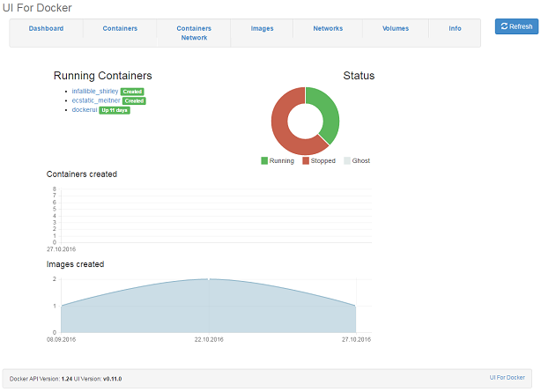This screenshot has width=541, height=392.
Task: Open the Dashboard tab
Action: pyautogui.click(x=46, y=29)
